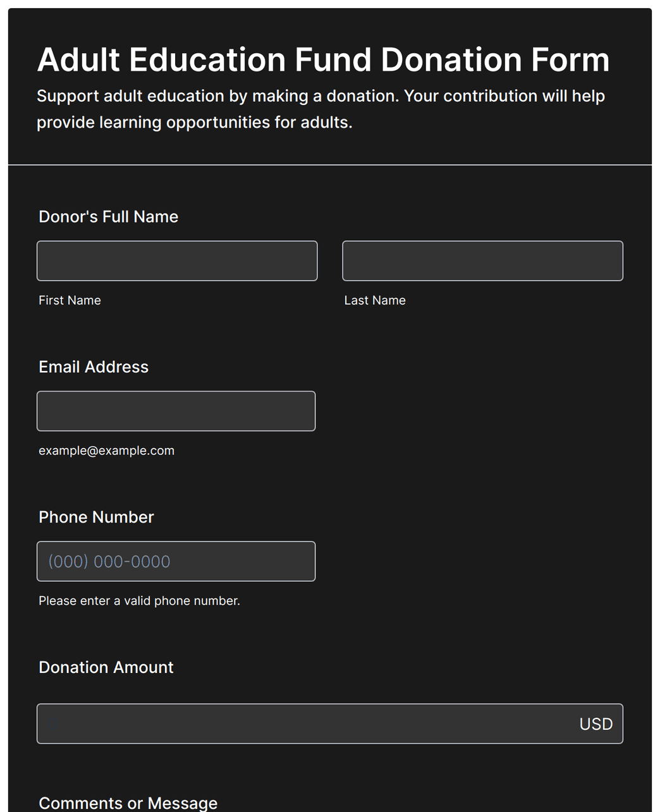This screenshot has width=660, height=812.
Task: Click the USD currency suffix
Action: (x=596, y=724)
